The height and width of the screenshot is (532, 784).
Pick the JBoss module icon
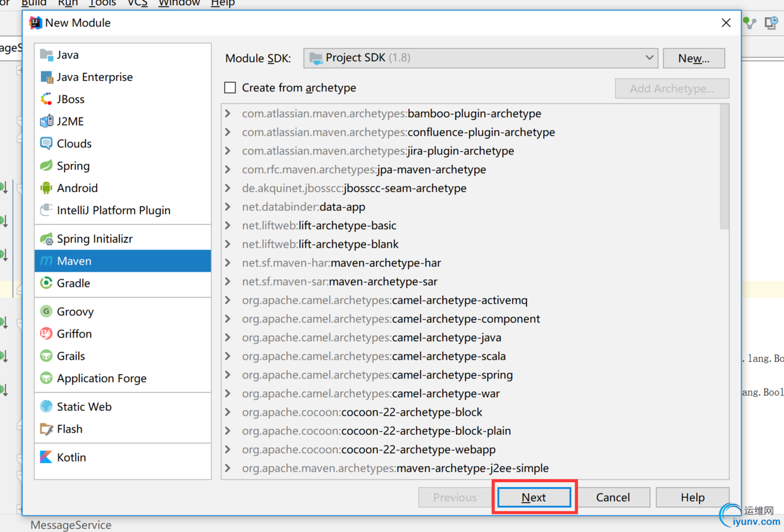pos(46,99)
